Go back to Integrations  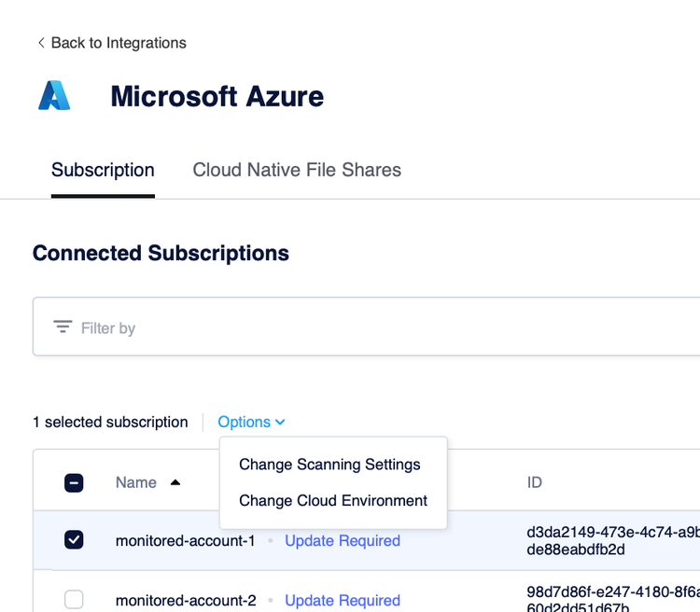(x=119, y=43)
